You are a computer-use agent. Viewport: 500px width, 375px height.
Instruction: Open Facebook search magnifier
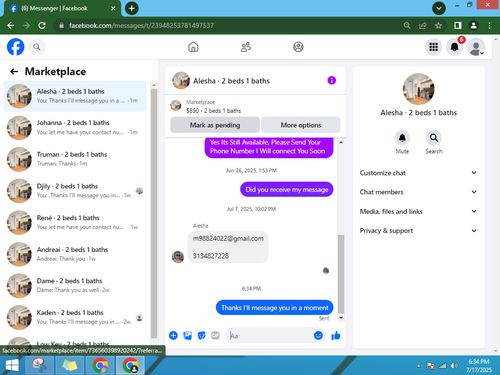click(x=37, y=47)
